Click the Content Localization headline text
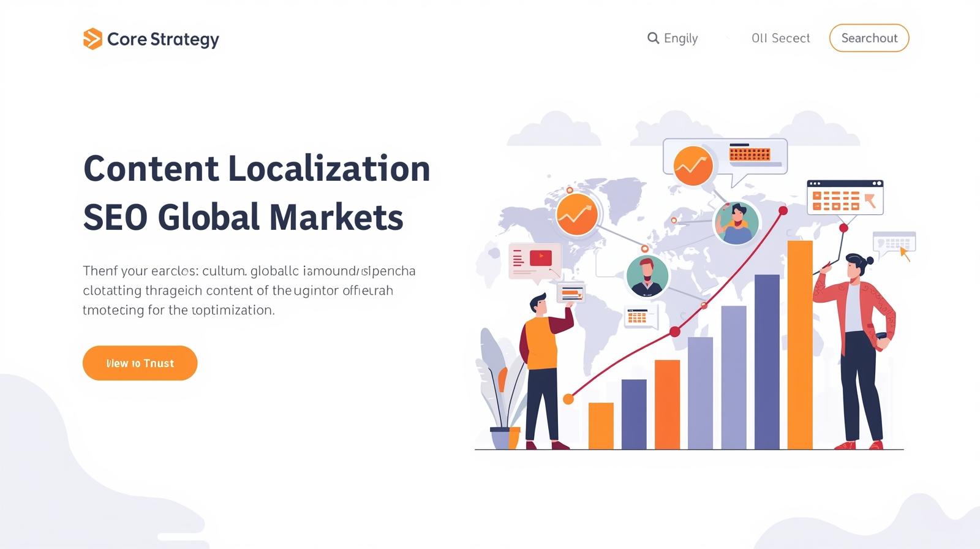This screenshot has width=980, height=549. (x=256, y=168)
